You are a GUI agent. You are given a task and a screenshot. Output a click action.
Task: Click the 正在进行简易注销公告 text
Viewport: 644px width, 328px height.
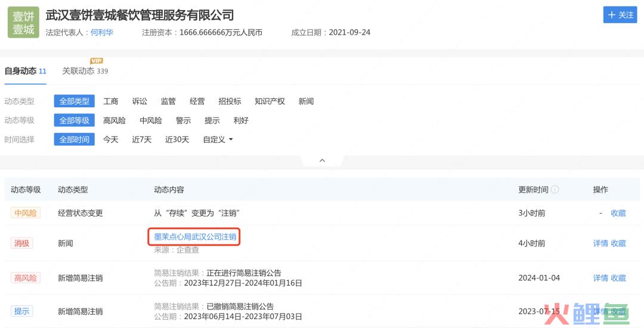click(x=244, y=273)
